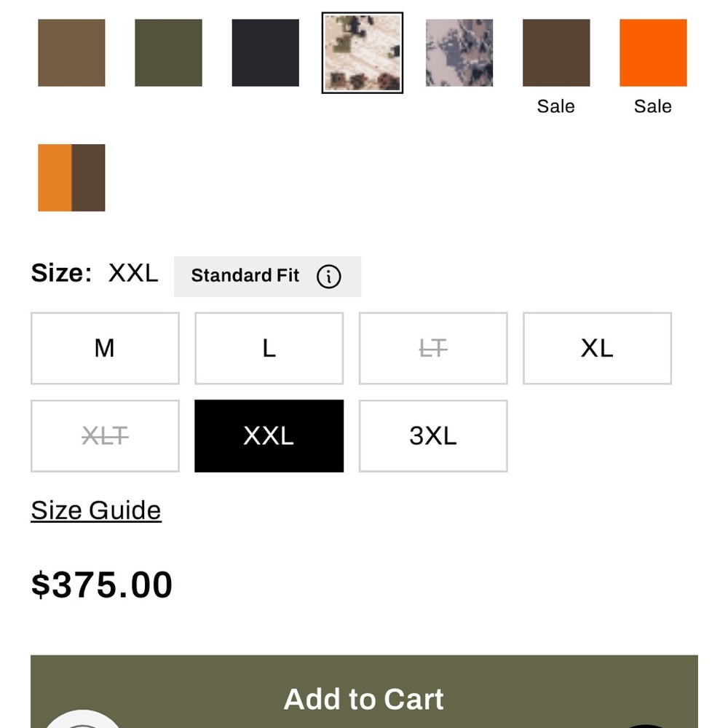Select the tan brown color swatch

click(71, 53)
